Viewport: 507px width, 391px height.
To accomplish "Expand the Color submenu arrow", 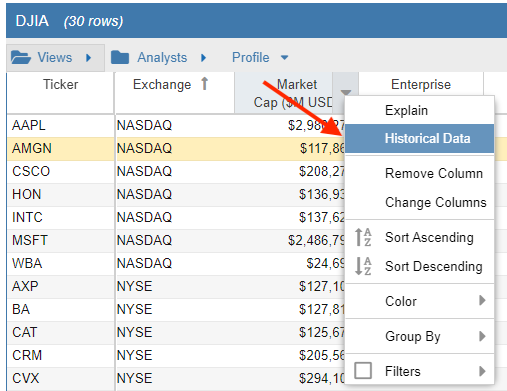I will (482, 300).
